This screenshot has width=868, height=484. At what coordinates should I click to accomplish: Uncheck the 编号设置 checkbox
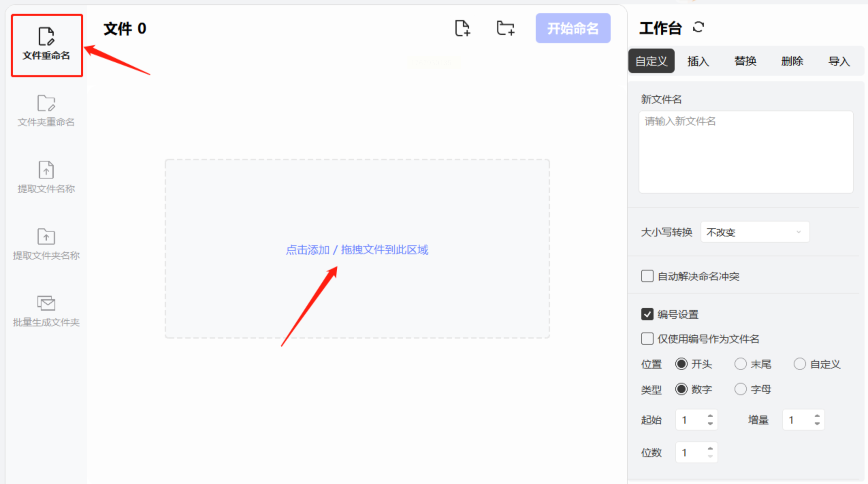click(x=647, y=314)
